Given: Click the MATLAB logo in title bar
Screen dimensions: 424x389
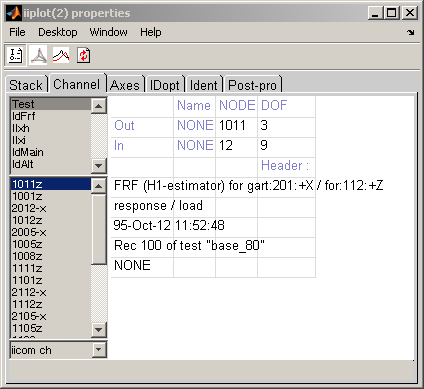Looking at the screenshot, I should click(14, 13).
